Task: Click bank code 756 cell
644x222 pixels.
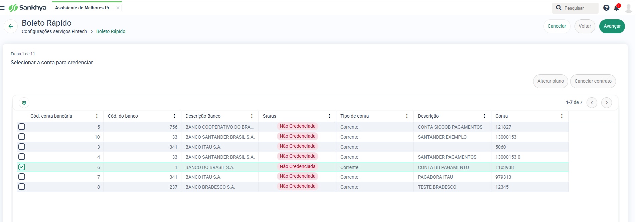Action: [x=143, y=127]
